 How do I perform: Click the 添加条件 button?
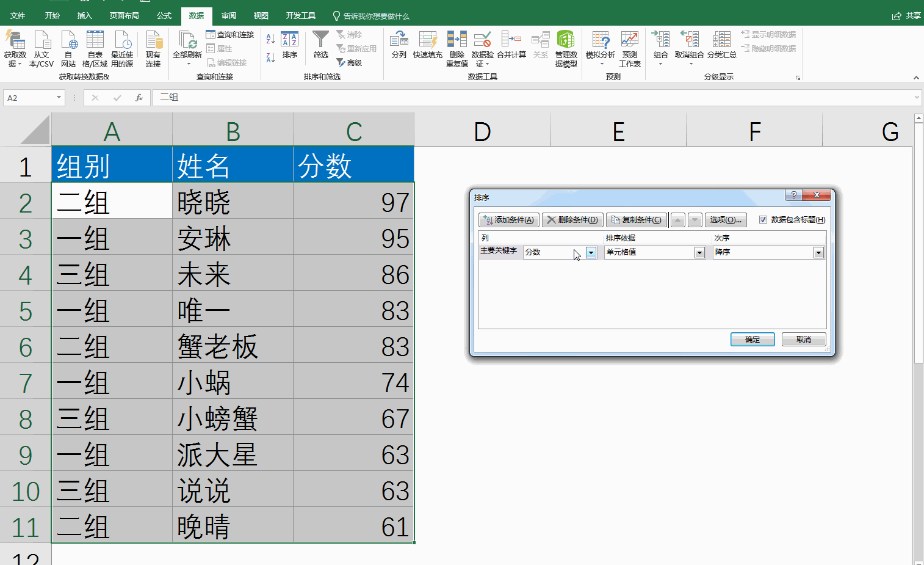click(509, 220)
